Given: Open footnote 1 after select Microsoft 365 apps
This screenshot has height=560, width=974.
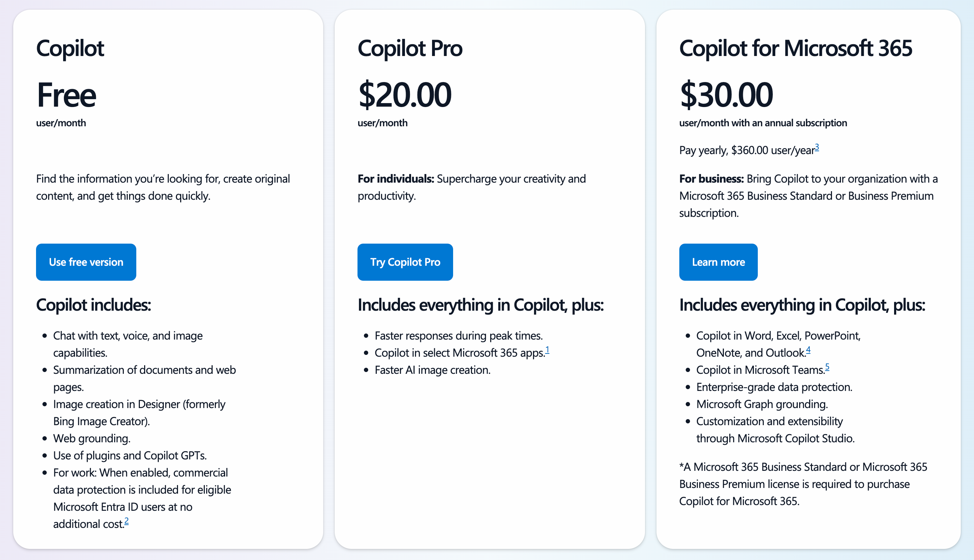Looking at the screenshot, I should point(548,349).
